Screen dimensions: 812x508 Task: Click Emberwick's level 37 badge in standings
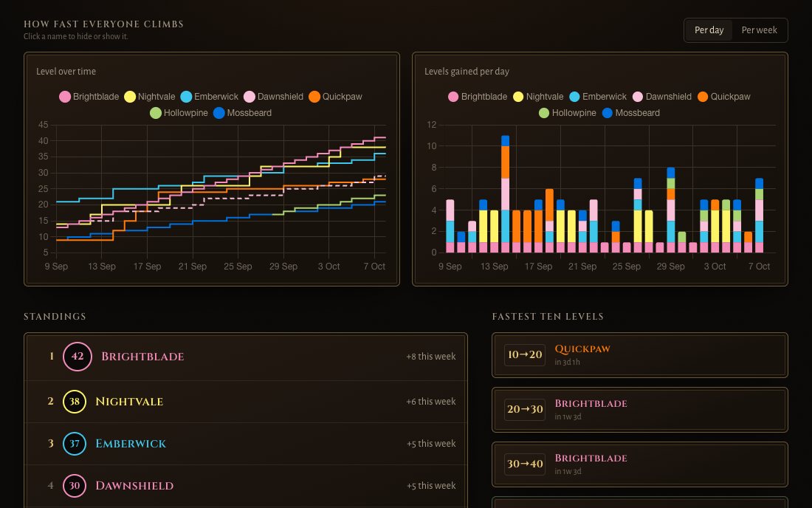75,444
